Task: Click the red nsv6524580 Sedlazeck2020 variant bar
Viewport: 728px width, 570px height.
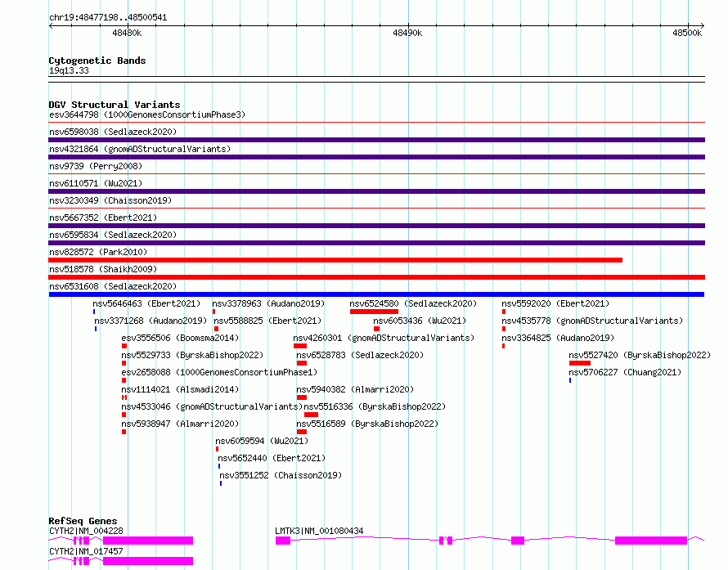Action: click(374, 312)
